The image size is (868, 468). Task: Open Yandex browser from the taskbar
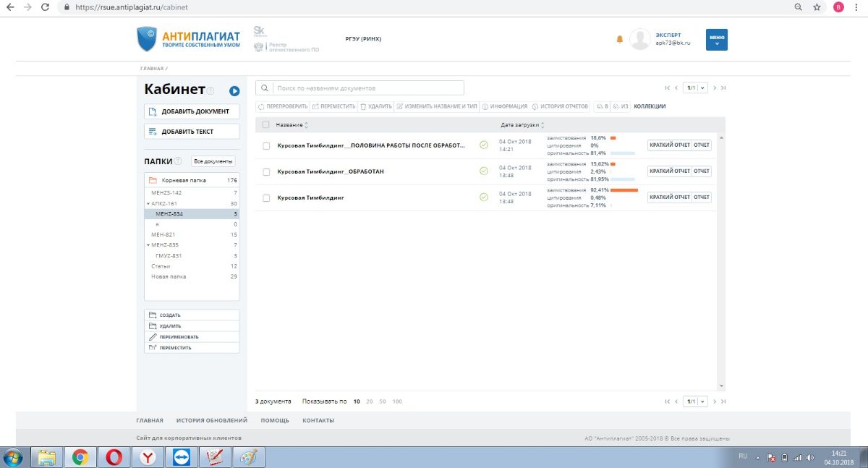(148, 457)
